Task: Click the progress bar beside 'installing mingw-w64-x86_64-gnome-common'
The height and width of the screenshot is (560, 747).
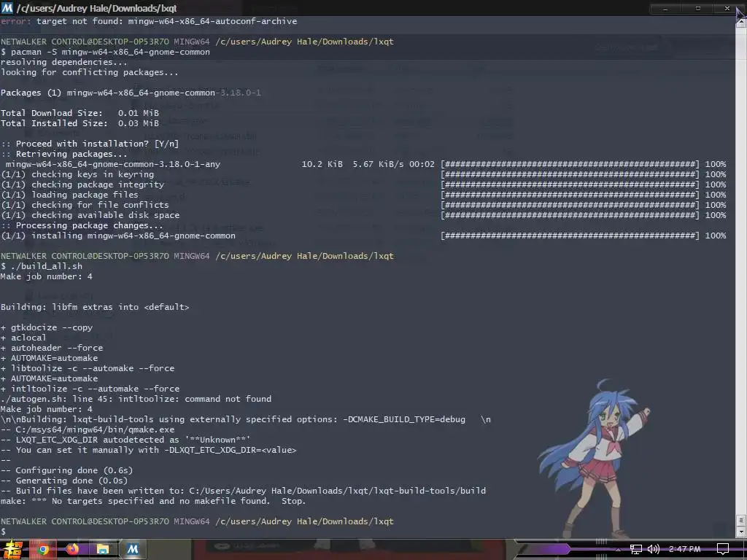Action: tap(570, 236)
